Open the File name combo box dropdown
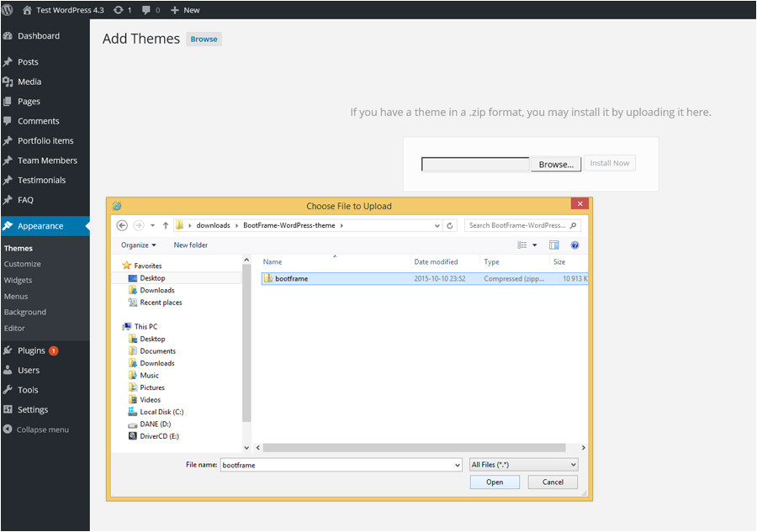 click(x=458, y=465)
